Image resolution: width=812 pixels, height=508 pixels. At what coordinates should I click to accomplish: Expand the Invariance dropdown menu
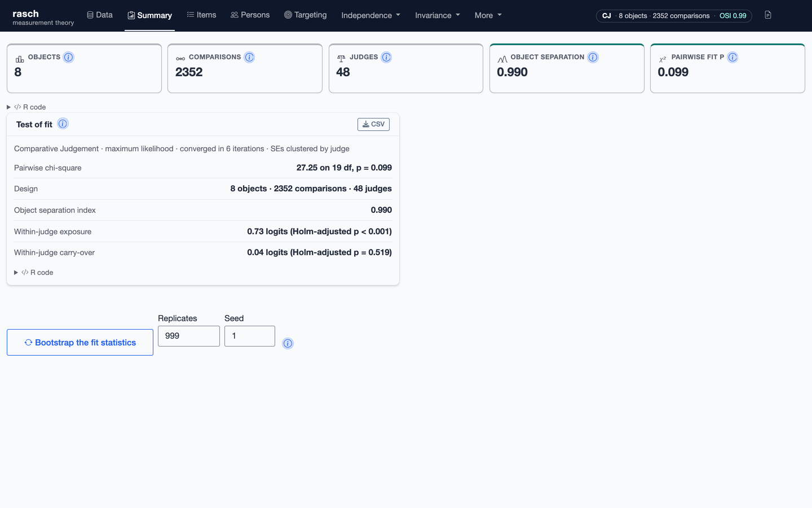click(x=438, y=15)
